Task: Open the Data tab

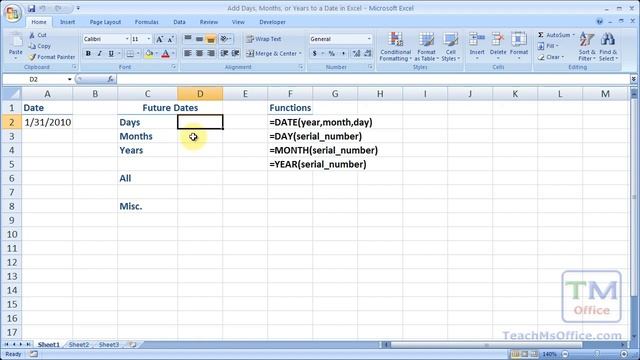Action: click(x=179, y=22)
